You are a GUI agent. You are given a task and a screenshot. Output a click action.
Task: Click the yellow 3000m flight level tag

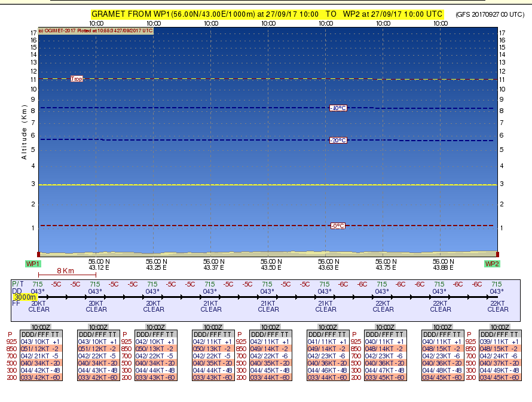point(26,297)
